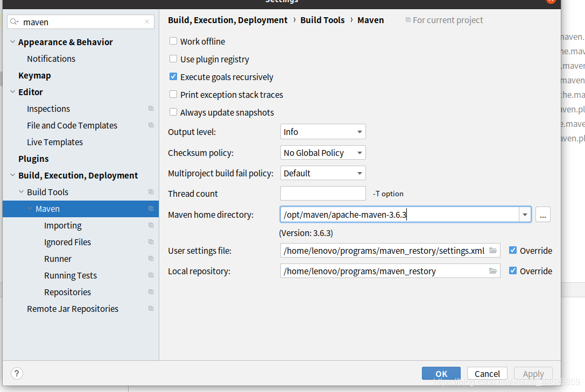Click project-level icon beside Inspections
585x392 pixels.
[151, 109]
